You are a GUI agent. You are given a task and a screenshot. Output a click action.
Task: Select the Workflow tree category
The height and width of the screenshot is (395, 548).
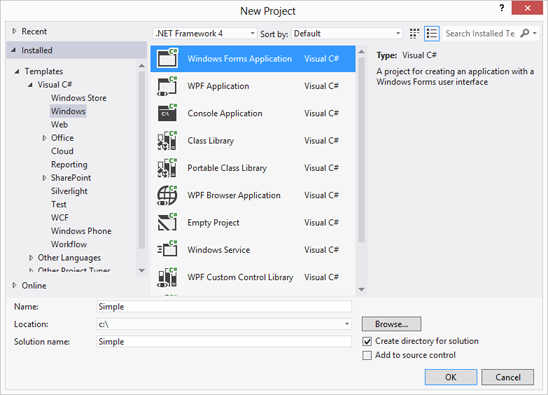click(69, 244)
